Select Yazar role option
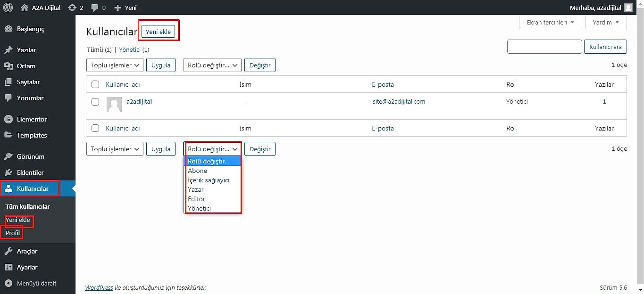This screenshot has width=644, height=294. tap(212, 189)
